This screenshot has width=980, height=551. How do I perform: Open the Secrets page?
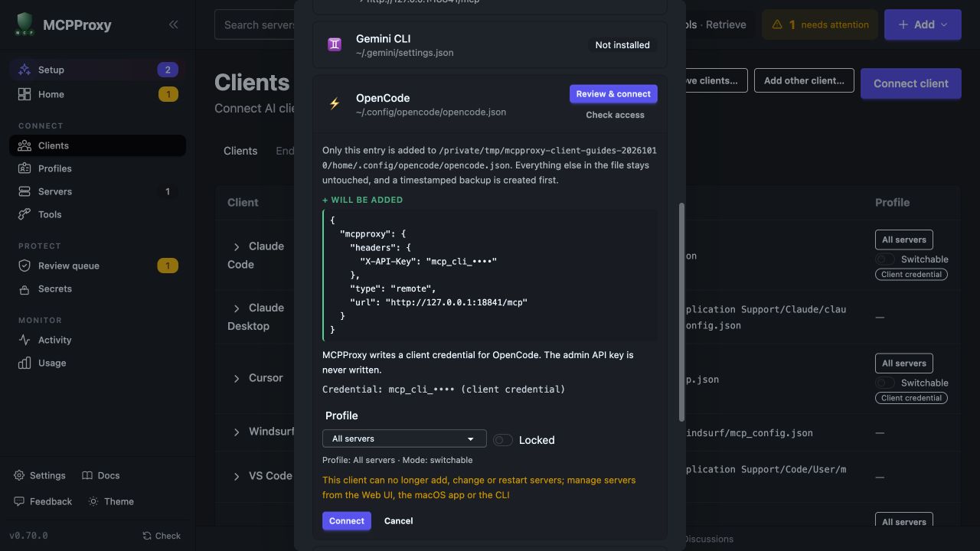[97, 289]
